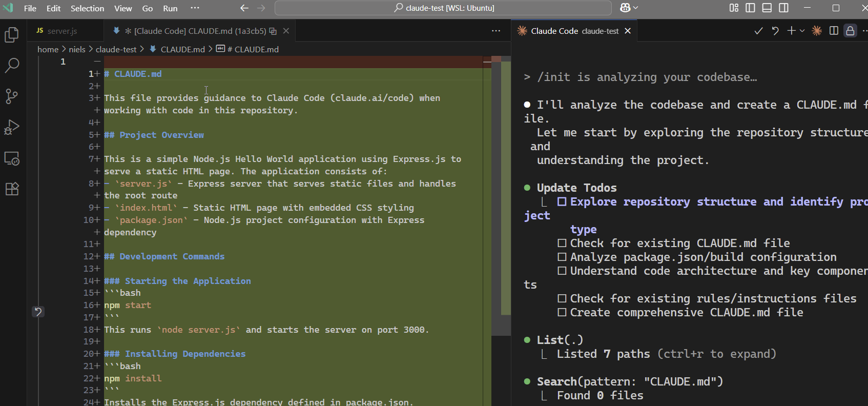Click checkbox for Check for existing rules/instructions files

point(562,298)
